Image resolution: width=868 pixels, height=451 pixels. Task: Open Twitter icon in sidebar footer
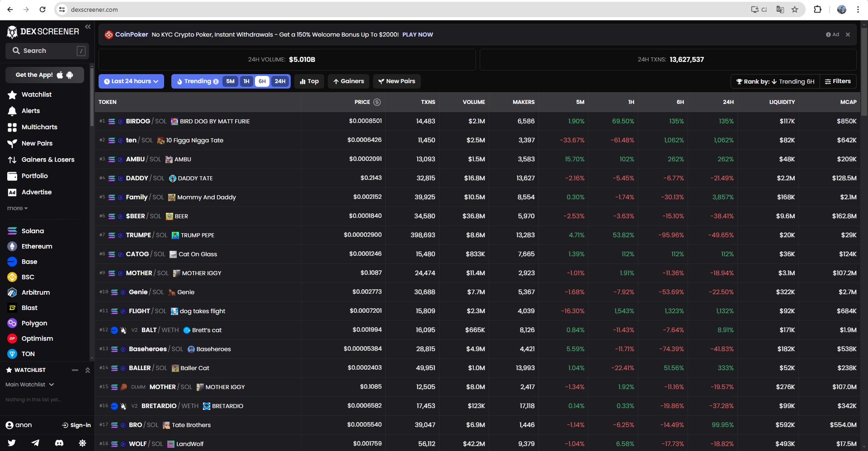[x=12, y=443]
